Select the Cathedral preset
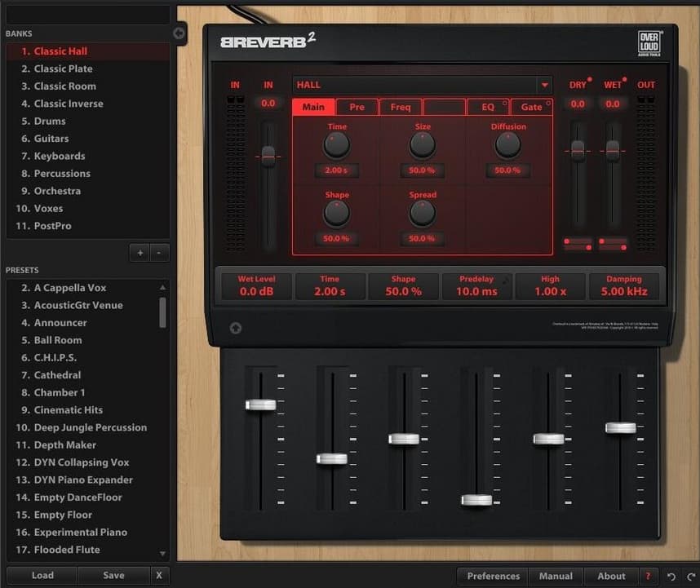 click(82, 375)
